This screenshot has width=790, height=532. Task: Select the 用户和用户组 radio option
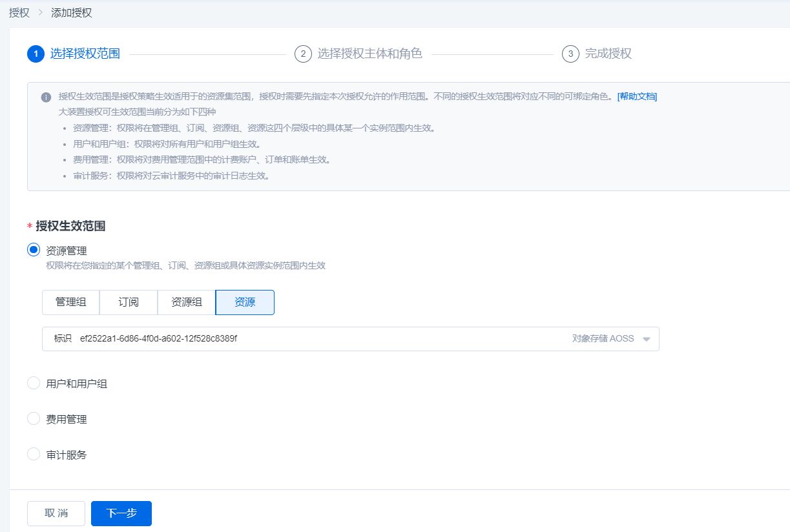34,384
